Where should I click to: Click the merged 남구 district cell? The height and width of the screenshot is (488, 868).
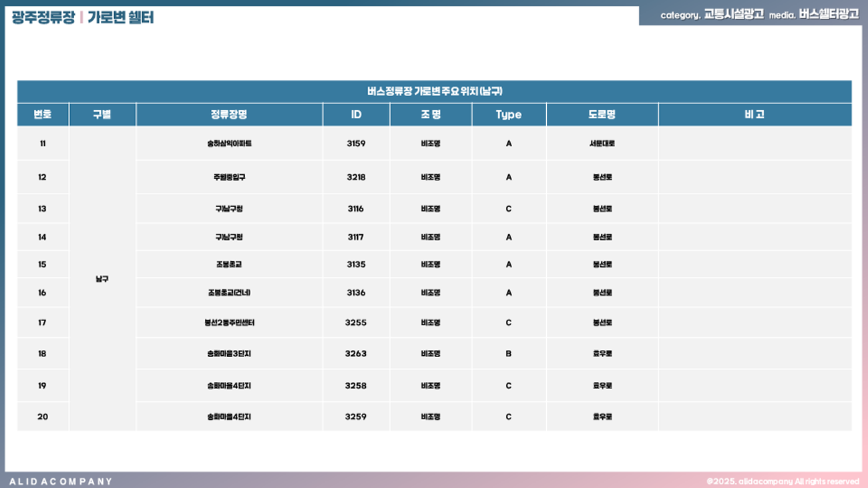(102, 279)
